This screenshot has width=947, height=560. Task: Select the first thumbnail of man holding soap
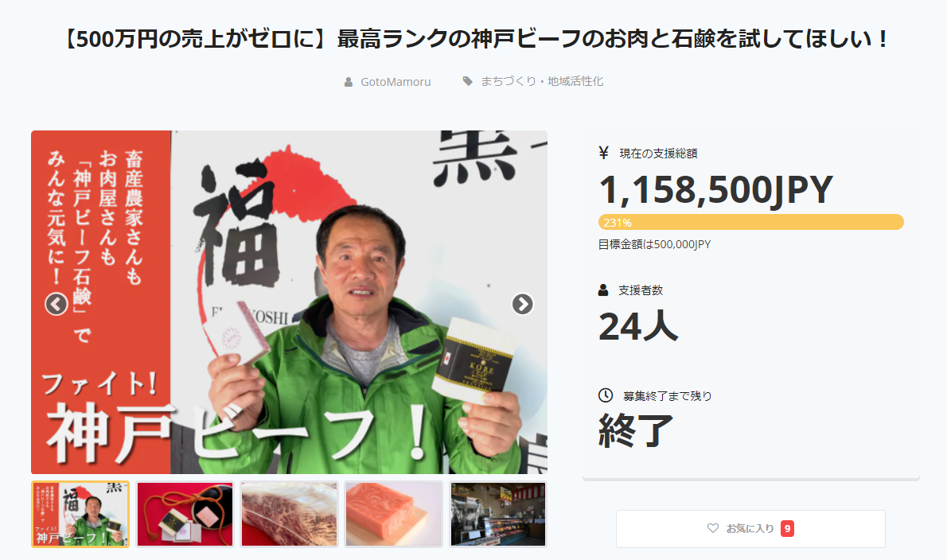coord(80,514)
